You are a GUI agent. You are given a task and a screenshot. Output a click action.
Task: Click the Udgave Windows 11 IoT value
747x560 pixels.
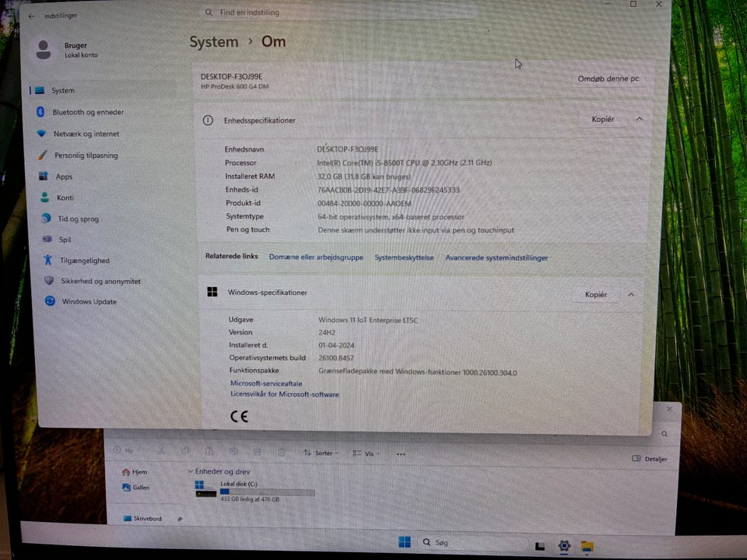[368, 320]
